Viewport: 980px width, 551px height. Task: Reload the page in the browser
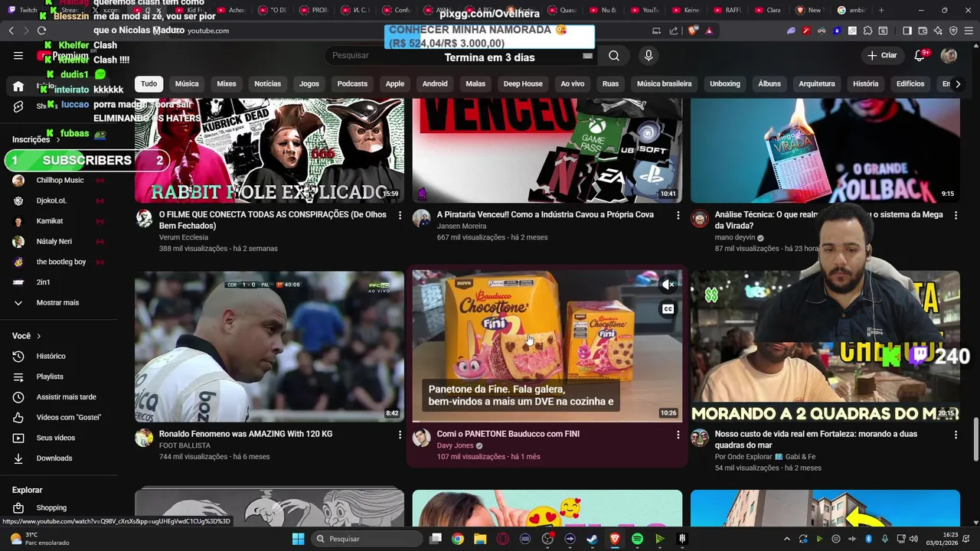pyautogui.click(x=41, y=31)
